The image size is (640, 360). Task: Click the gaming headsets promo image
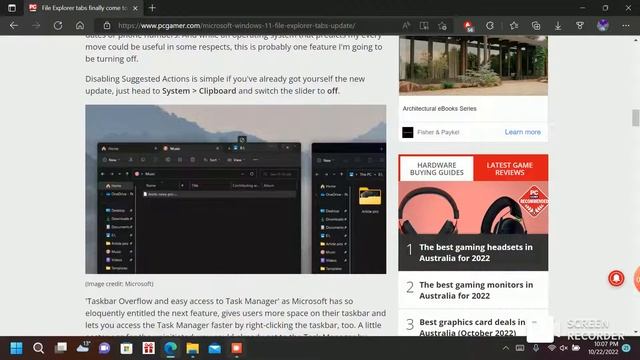pyautogui.click(x=473, y=207)
